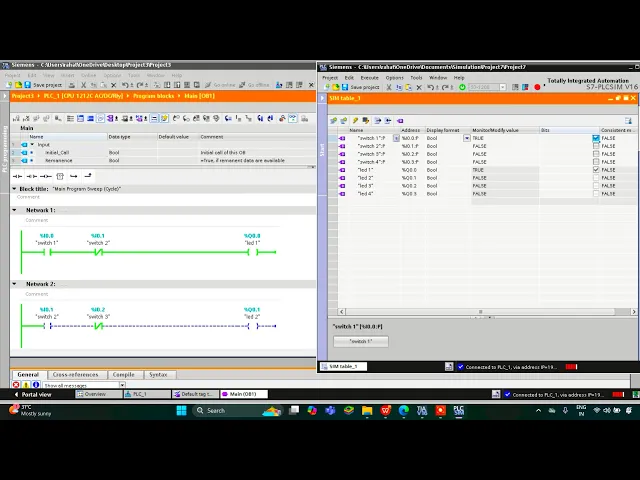Image resolution: width=640 pixels, height=480 pixels.
Task: Click the delete network icon in the block editor toolbar
Action: coord(26,118)
